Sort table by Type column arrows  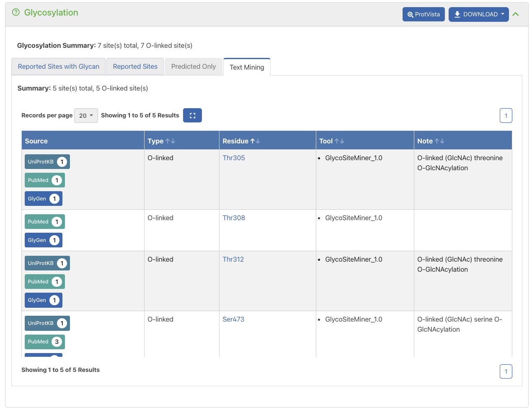170,141
